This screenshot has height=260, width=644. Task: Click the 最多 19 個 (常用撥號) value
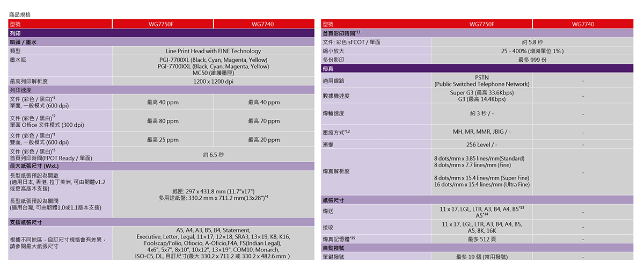coord(482,257)
